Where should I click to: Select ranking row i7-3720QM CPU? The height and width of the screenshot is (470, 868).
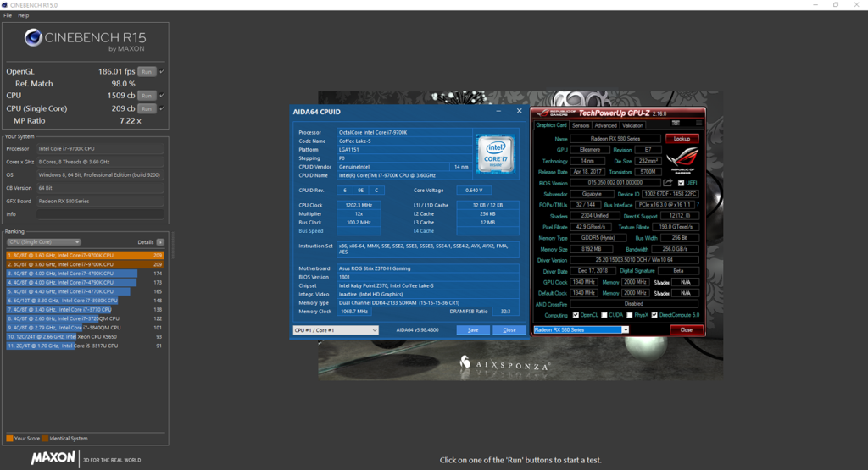(85, 318)
